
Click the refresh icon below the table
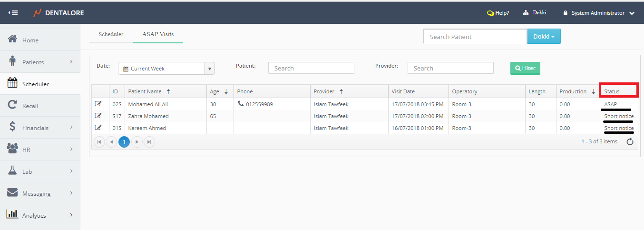(630, 141)
